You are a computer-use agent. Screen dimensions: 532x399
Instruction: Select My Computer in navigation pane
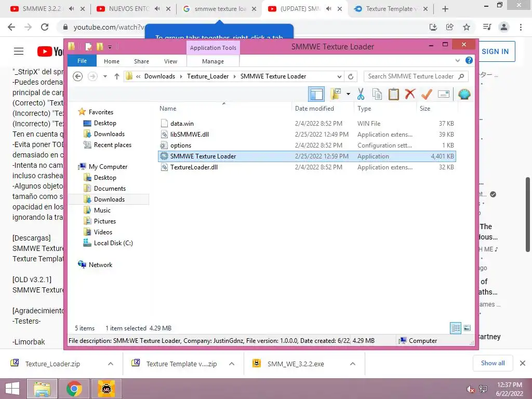[x=108, y=167]
